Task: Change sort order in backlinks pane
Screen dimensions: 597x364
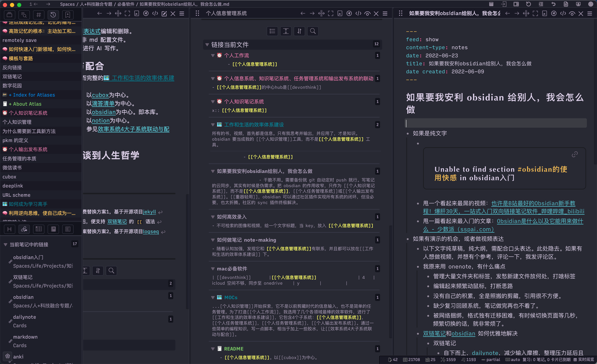Action: click(299, 31)
